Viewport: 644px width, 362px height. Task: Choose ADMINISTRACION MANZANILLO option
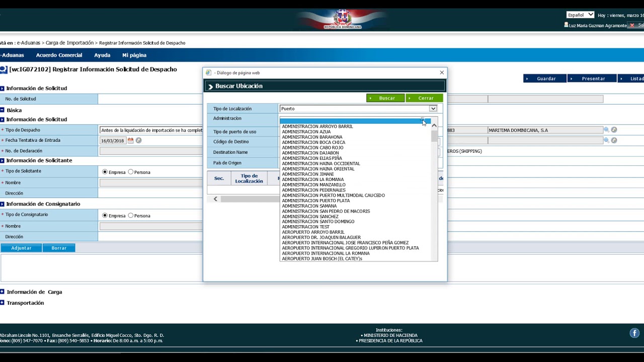314,185
